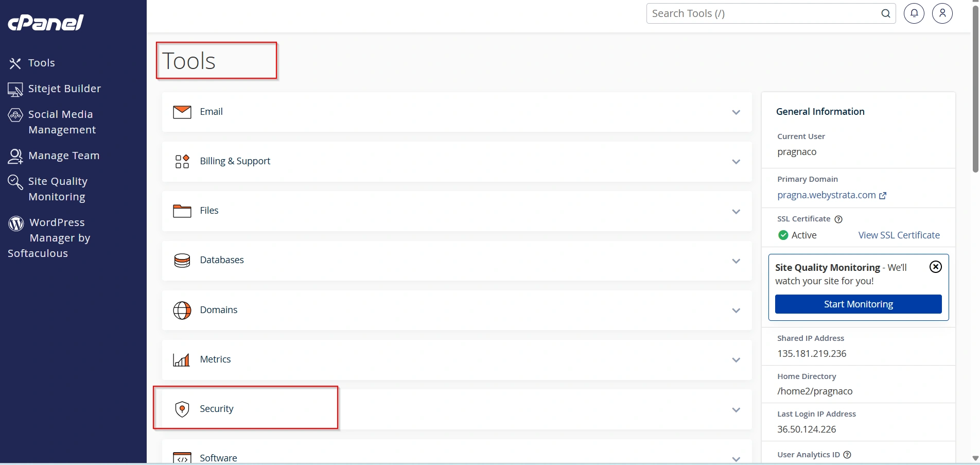The image size is (980, 465).
Task: Open Social Media Management from sidebar
Action: (62, 122)
